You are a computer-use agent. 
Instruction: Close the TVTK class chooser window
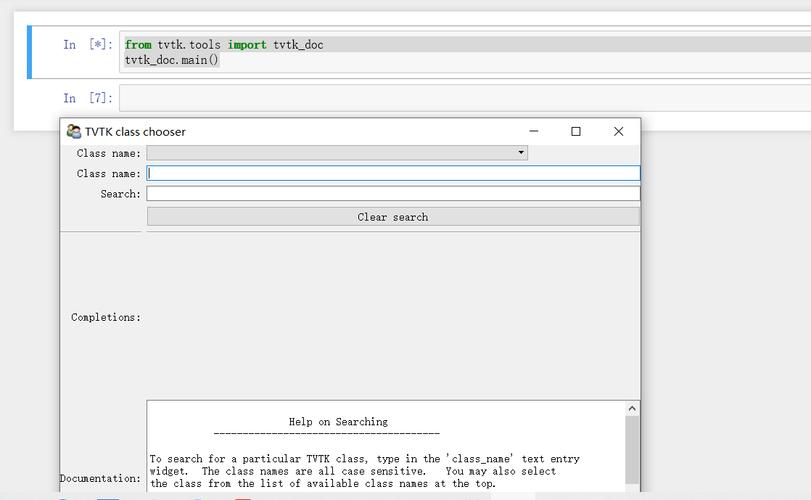618,131
